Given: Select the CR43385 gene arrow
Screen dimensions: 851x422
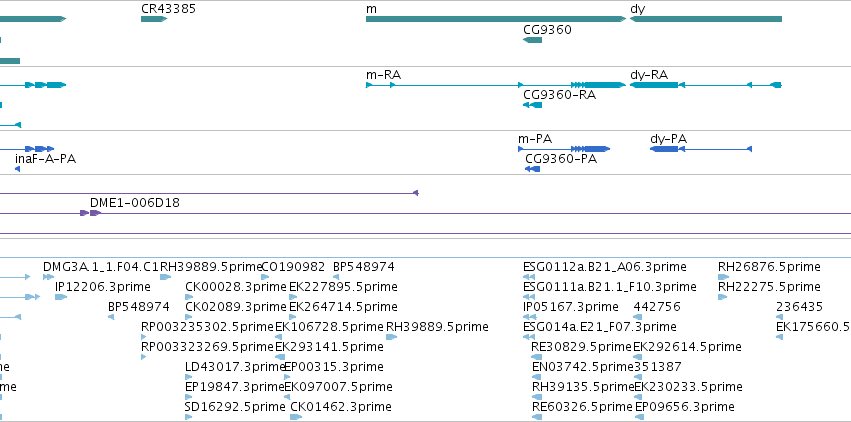Looking at the screenshot, I should click(x=154, y=19).
